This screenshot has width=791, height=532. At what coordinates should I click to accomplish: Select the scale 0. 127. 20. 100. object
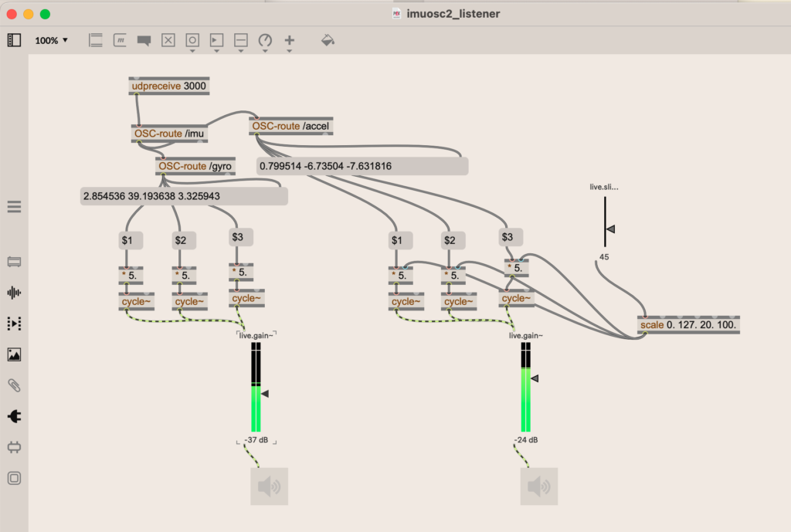(688, 325)
